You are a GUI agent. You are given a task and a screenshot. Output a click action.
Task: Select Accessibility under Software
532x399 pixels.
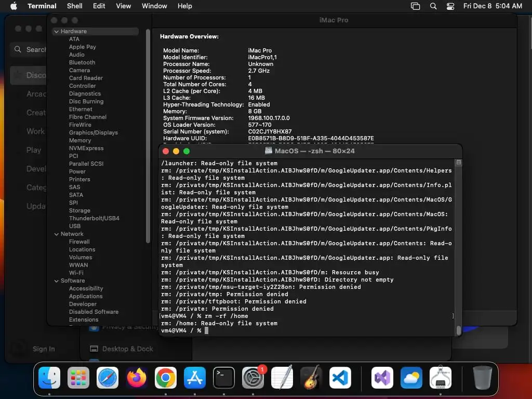click(x=86, y=288)
